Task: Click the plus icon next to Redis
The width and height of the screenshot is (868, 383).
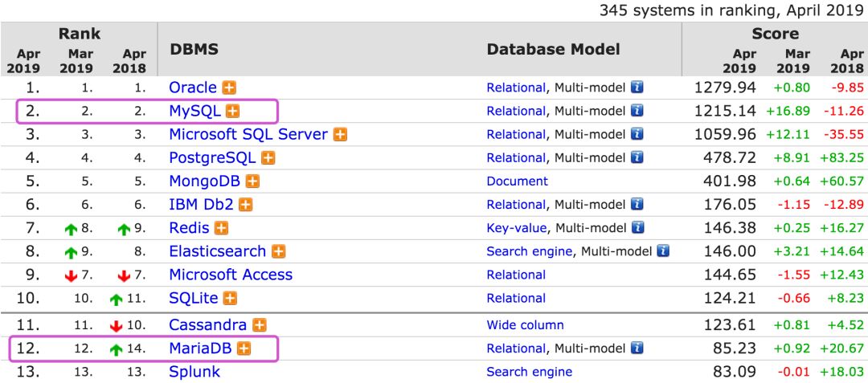Action: click(222, 228)
